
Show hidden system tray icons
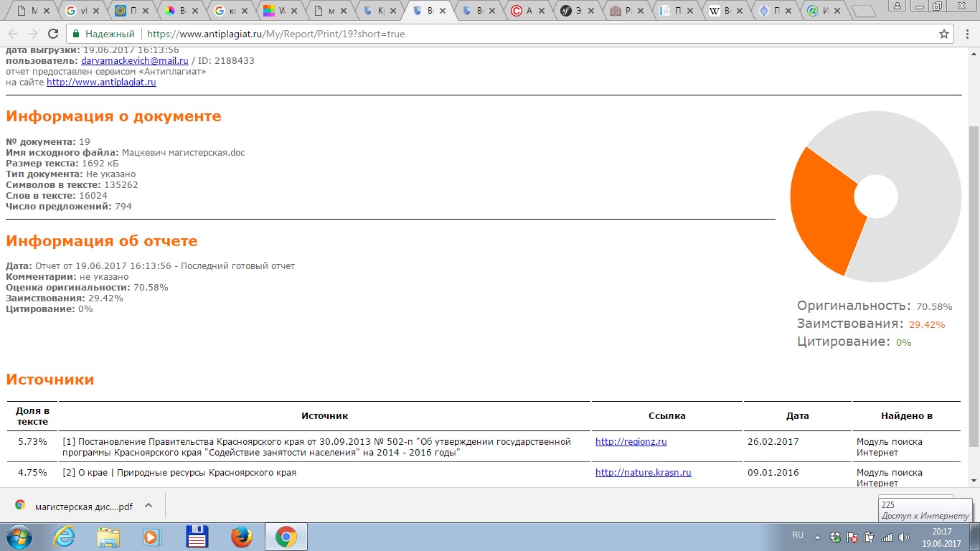[x=817, y=537]
